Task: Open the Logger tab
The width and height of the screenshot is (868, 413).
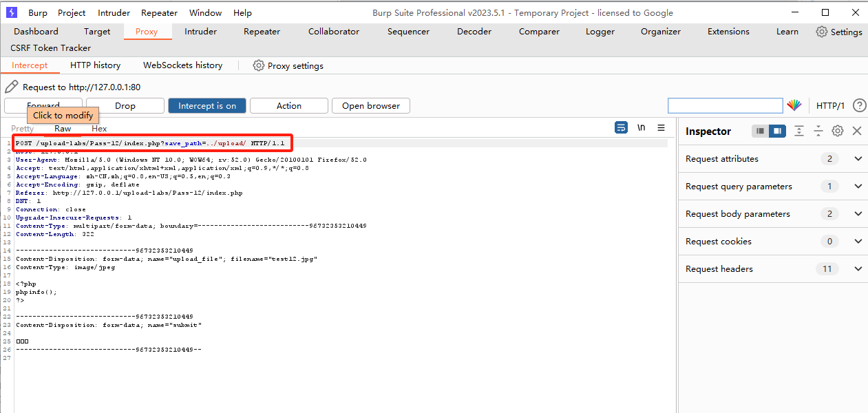Action: [x=600, y=32]
